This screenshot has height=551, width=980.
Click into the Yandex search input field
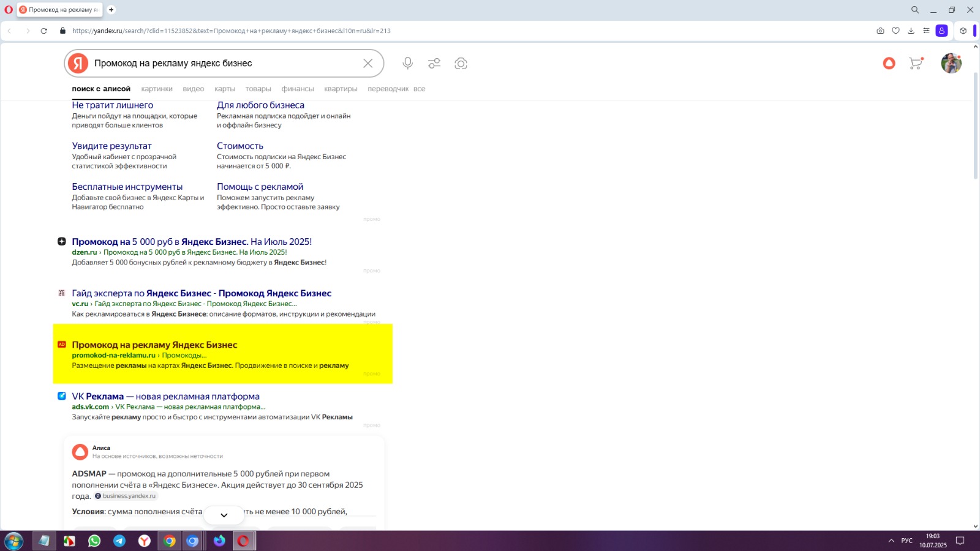click(x=224, y=63)
